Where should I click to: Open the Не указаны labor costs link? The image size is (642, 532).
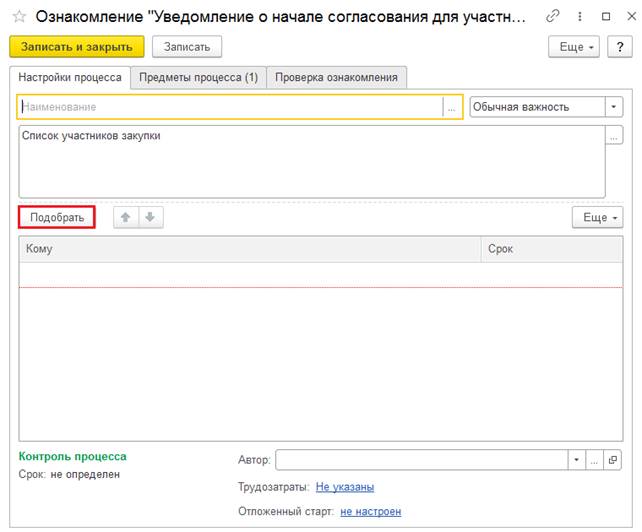tap(345, 487)
